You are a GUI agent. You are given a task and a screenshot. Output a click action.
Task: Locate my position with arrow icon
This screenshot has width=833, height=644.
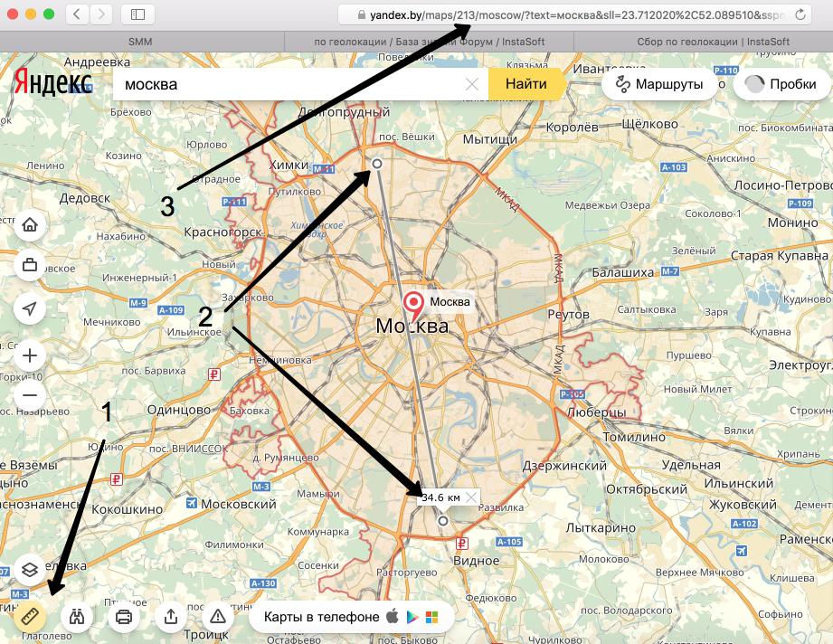[30, 308]
